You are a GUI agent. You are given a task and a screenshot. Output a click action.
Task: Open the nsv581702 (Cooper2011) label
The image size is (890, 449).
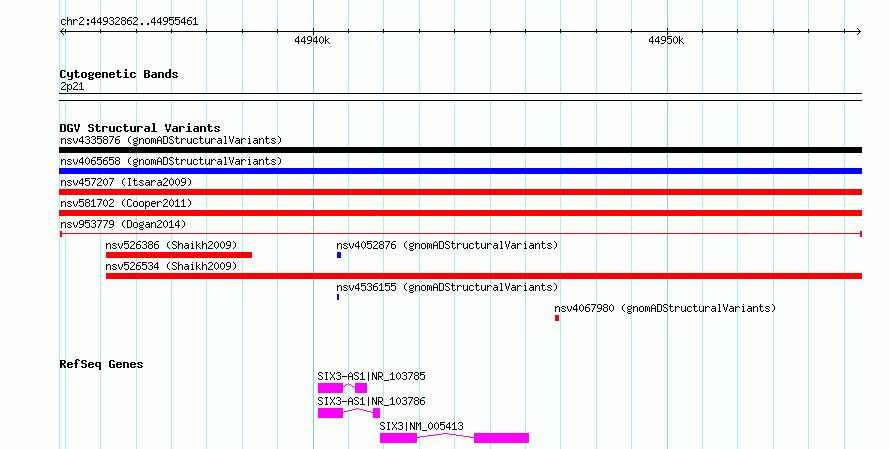(126, 203)
